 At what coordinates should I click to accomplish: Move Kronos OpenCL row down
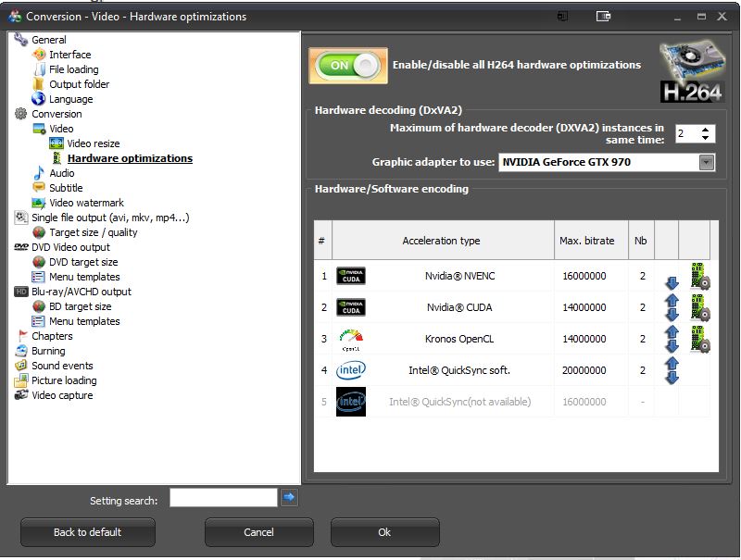tap(672, 346)
